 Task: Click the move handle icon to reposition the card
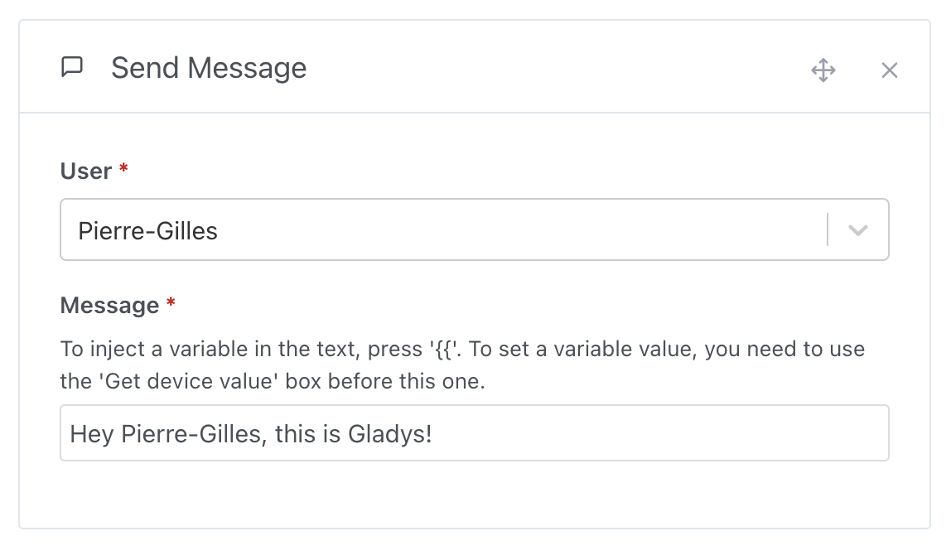[823, 70]
